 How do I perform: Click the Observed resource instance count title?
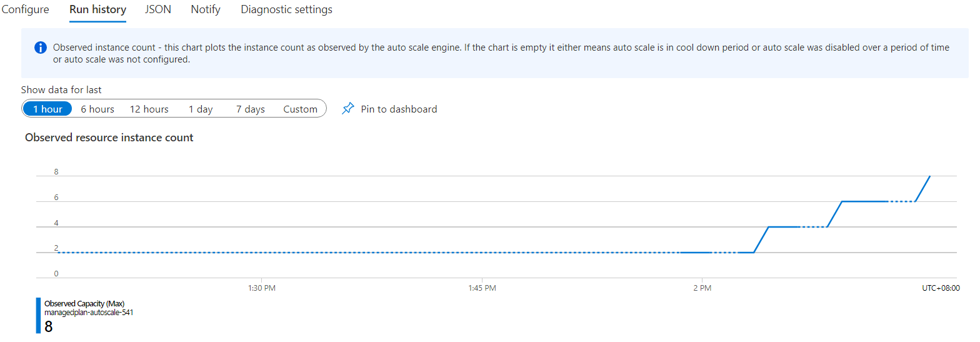(109, 138)
